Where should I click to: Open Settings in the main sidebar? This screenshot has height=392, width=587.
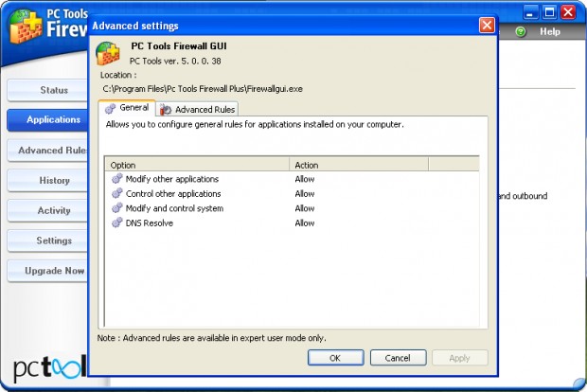pos(47,241)
